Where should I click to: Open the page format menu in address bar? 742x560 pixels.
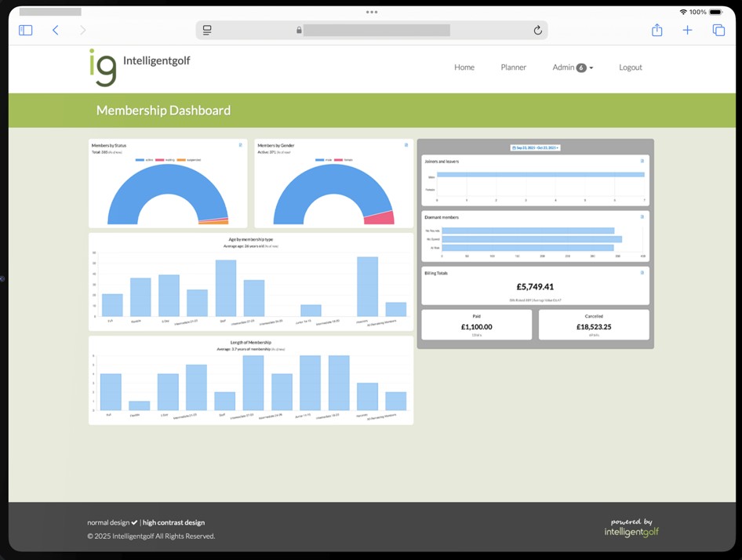tap(207, 30)
